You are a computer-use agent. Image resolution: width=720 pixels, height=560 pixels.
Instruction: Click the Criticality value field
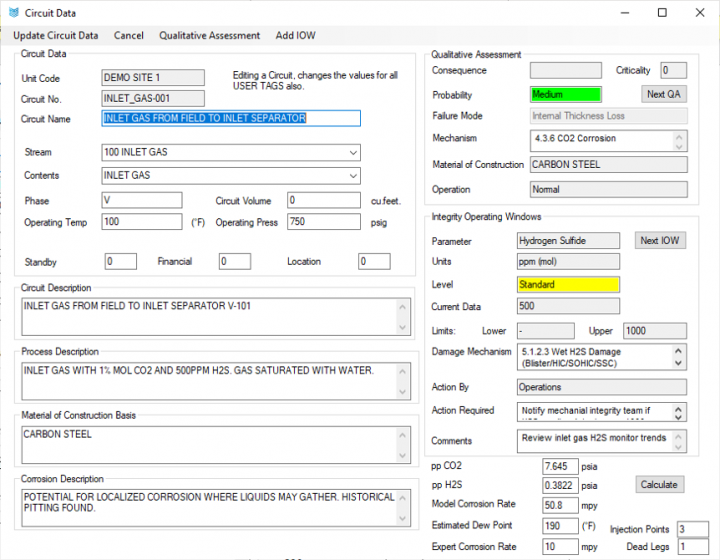pyautogui.click(x=674, y=71)
